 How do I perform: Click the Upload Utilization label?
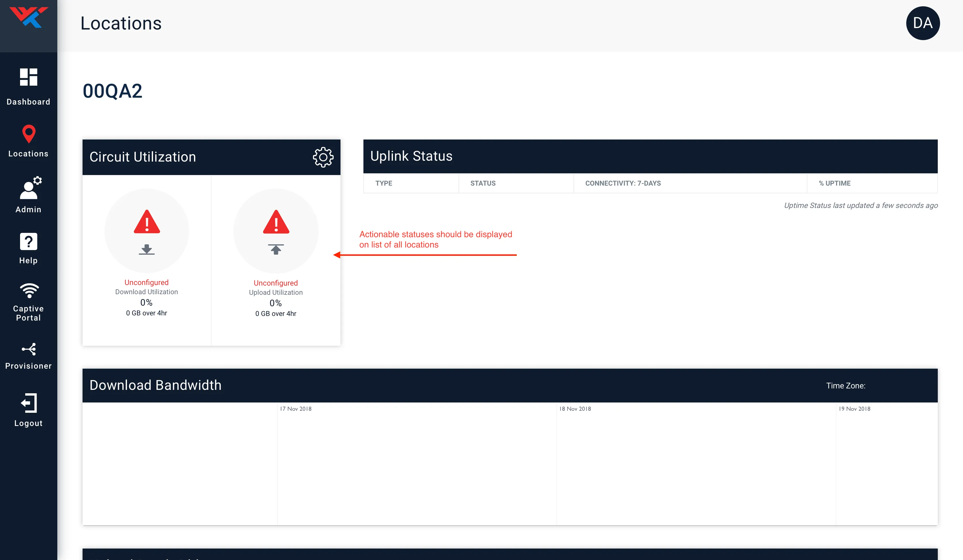[x=276, y=293]
